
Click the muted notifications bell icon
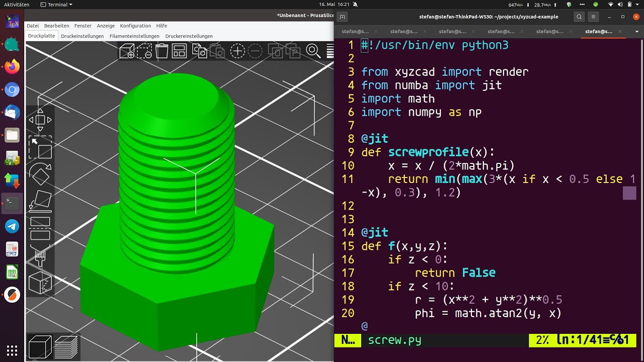click(356, 5)
